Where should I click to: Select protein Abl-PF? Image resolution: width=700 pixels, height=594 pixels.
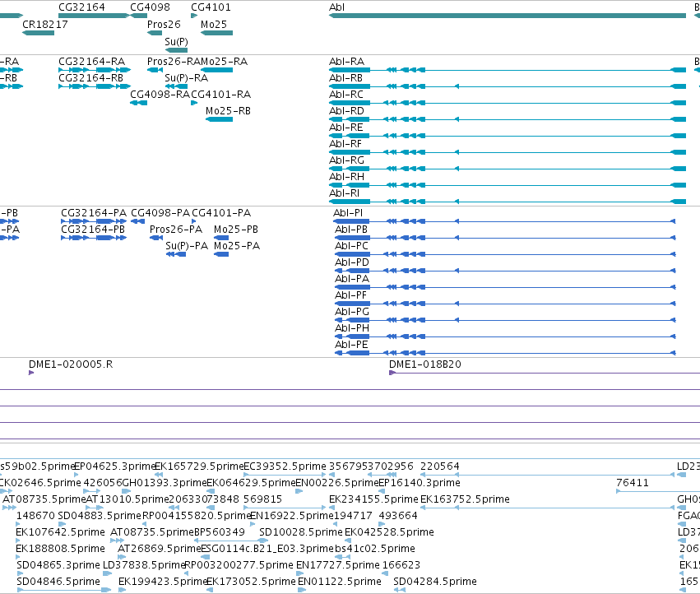click(x=504, y=304)
